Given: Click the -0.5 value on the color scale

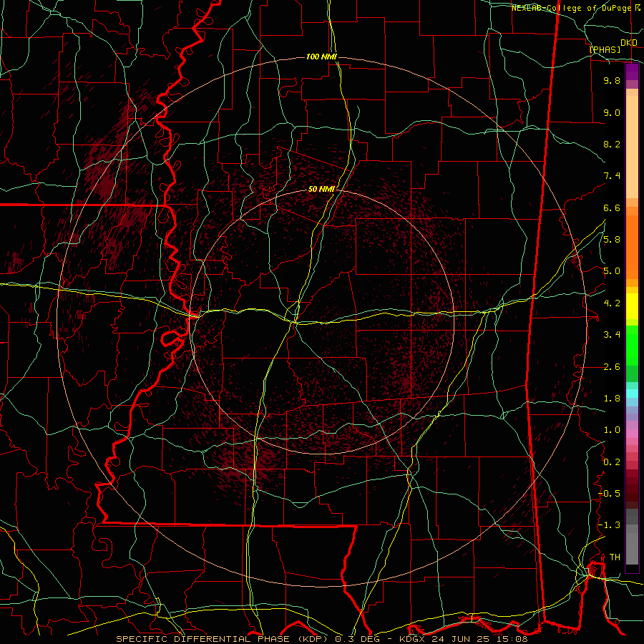Looking at the screenshot, I should pos(610,494).
